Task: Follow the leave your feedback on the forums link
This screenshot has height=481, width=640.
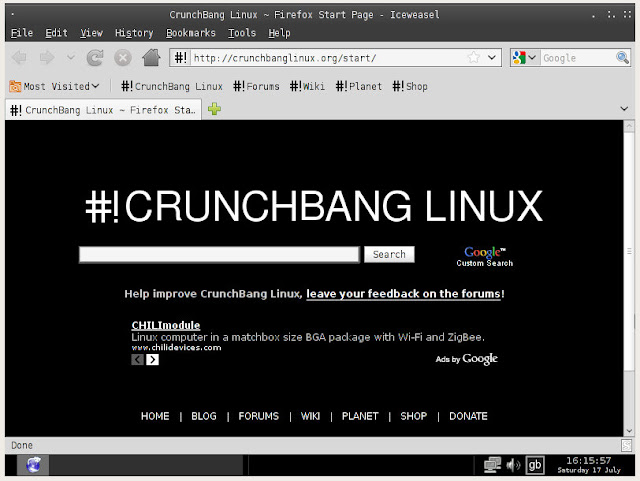Action: [403, 294]
